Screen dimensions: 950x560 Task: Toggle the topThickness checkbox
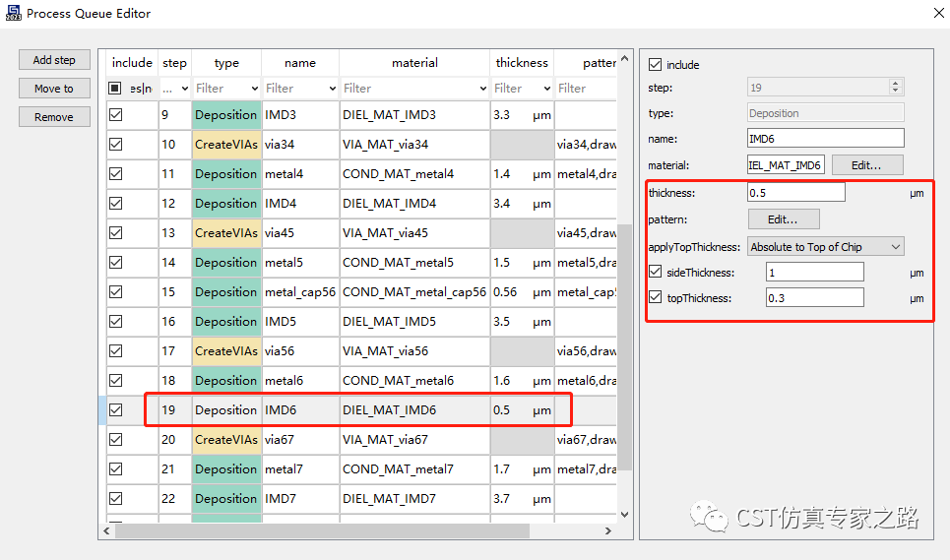pos(655,297)
